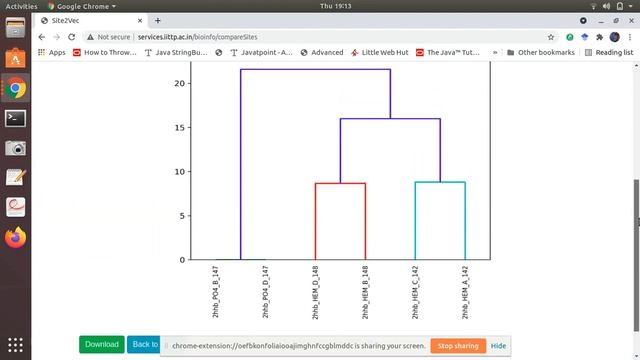
Task: Open Files manager in Ubuntu dock
Action: [x=16, y=28]
